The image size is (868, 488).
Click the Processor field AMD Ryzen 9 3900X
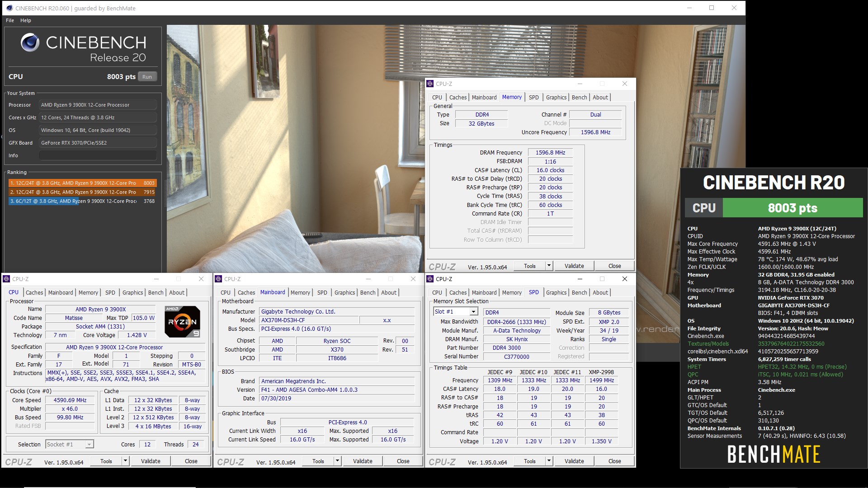98,105
